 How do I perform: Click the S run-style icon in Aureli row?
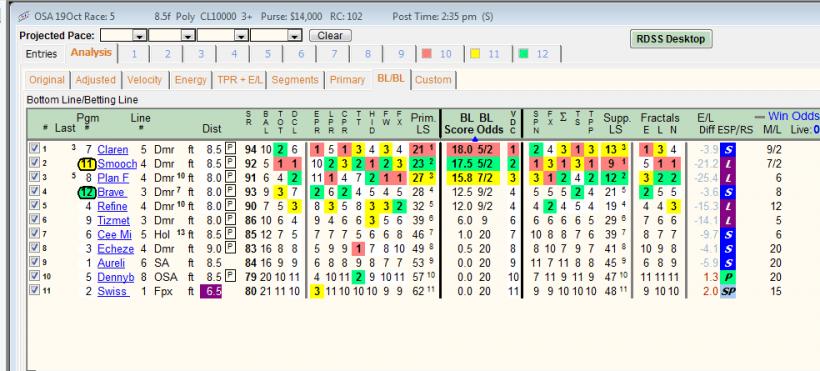click(x=727, y=263)
